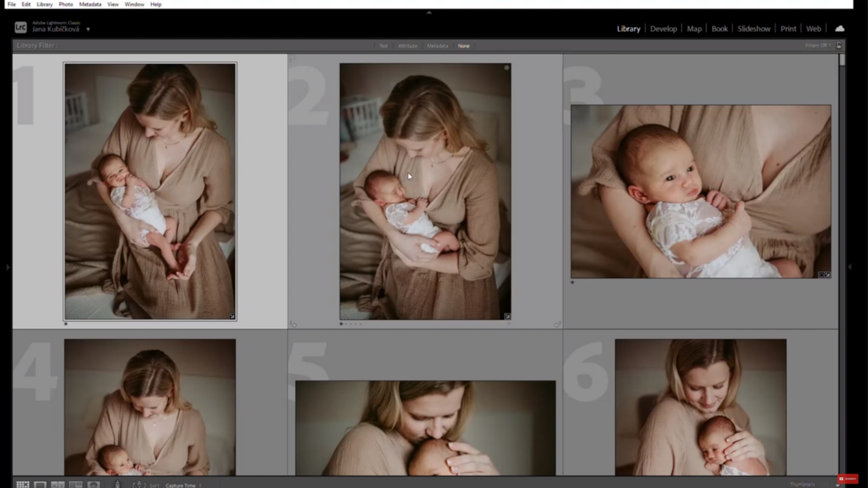
Task: Select photo 3 baby close-up thumbnail
Action: pos(701,192)
